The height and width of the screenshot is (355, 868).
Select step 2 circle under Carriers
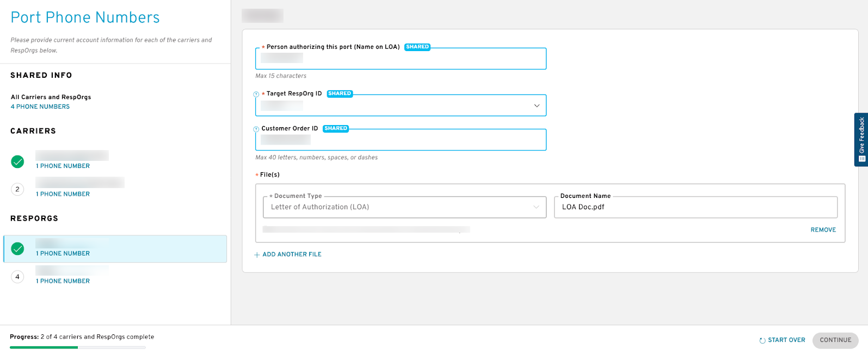(17, 189)
